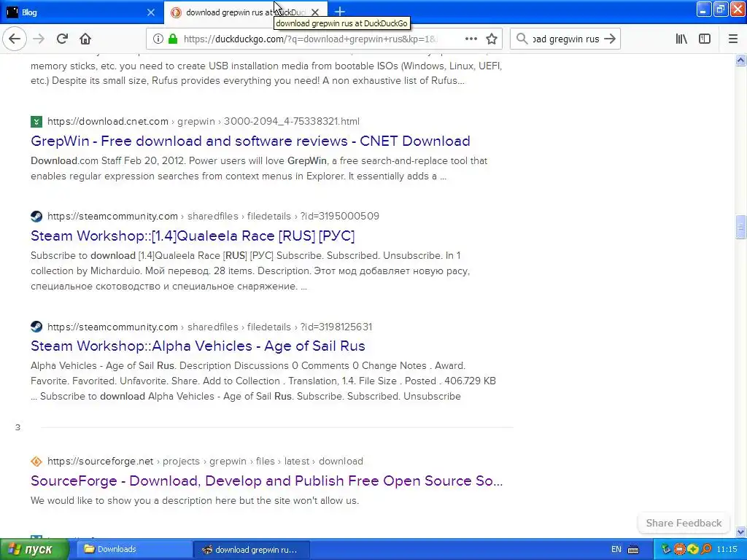Viewport: 747px width, 560px height.
Task: Click the Share Feedback button
Action: click(x=684, y=523)
